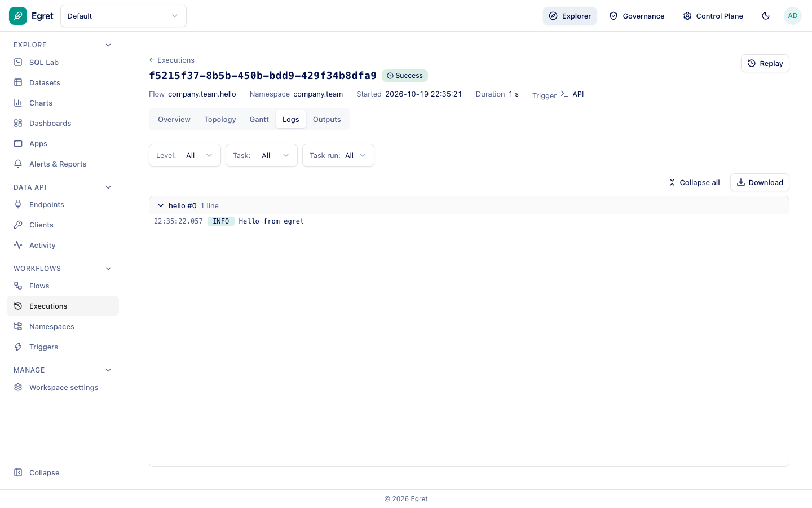Viewport: 812px width, 508px height.
Task: Go to Data API Endpoints
Action: coord(63,204)
